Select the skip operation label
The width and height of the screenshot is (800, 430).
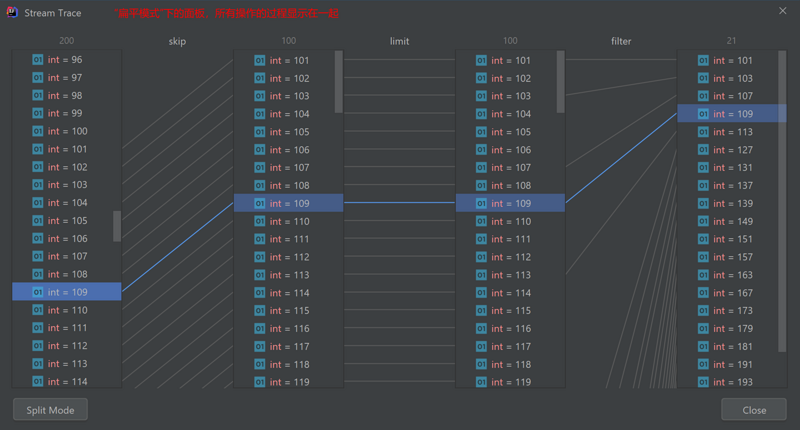(177, 41)
